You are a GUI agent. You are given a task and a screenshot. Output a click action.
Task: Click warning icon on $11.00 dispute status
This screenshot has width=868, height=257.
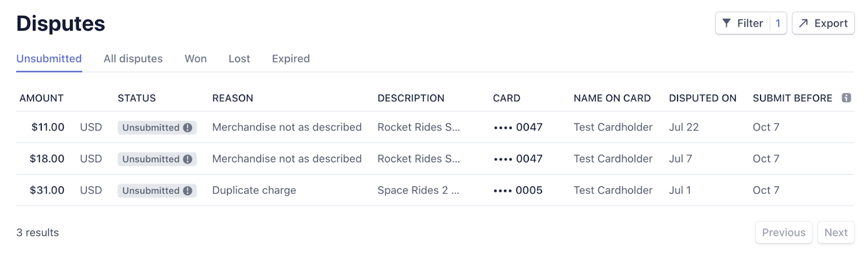(188, 128)
